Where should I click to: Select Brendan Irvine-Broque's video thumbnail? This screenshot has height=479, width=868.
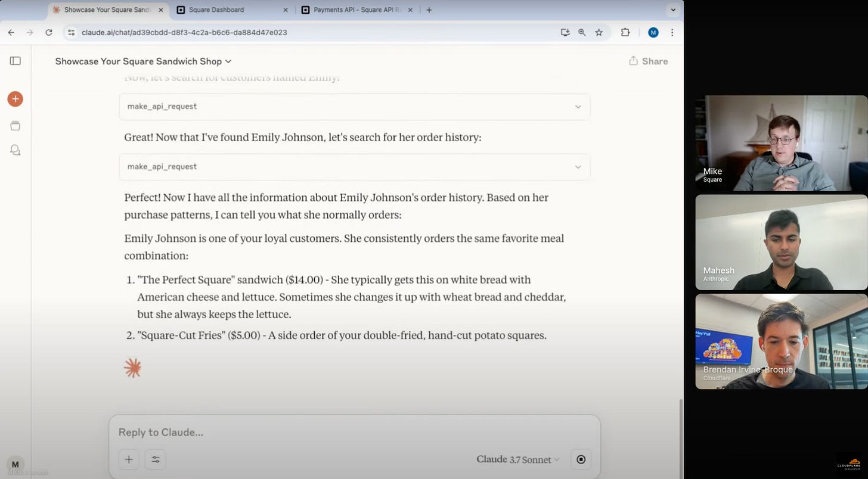click(782, 341)
